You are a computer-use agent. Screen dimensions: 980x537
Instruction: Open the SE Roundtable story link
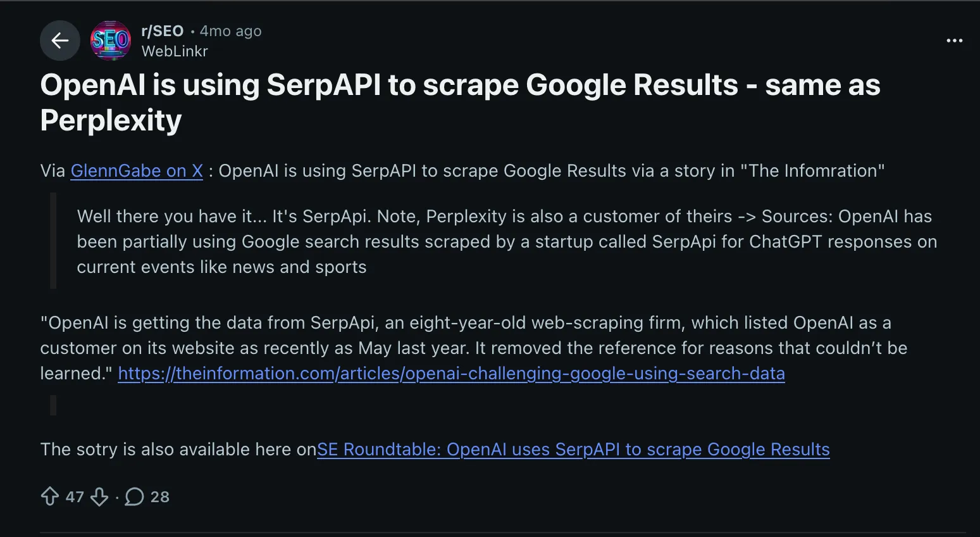573,450
